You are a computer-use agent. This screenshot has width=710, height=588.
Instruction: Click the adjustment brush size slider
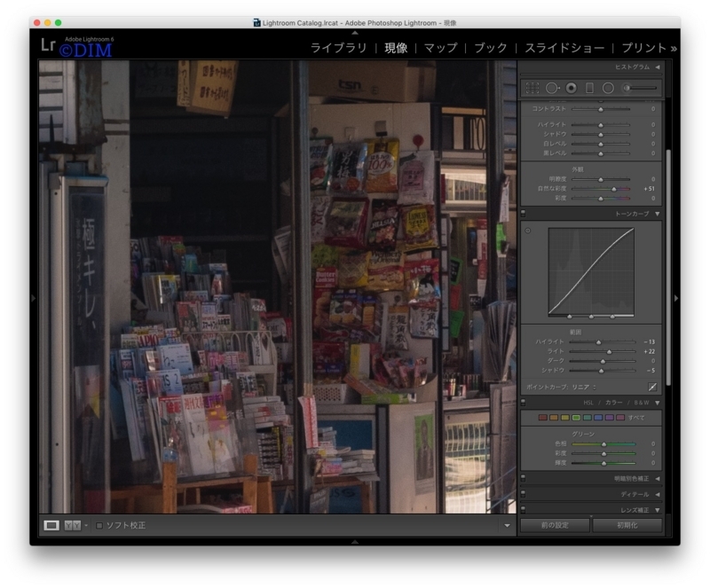click(x=640, y=88)
